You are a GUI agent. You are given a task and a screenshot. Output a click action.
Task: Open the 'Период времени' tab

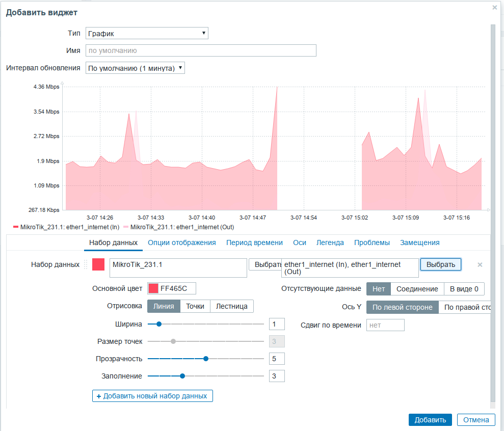254,243
